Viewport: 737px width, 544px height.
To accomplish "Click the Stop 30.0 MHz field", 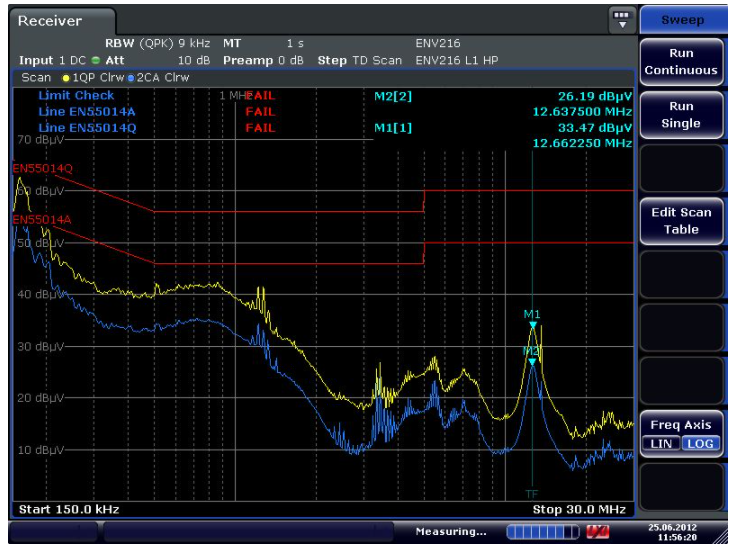I will [579, 510].
